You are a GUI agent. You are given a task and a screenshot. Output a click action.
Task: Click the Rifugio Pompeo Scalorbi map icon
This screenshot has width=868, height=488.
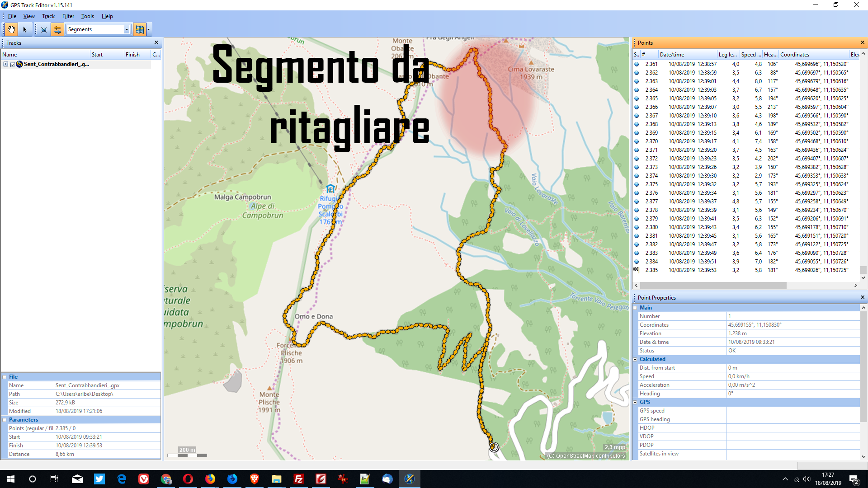tap(330, 189)
